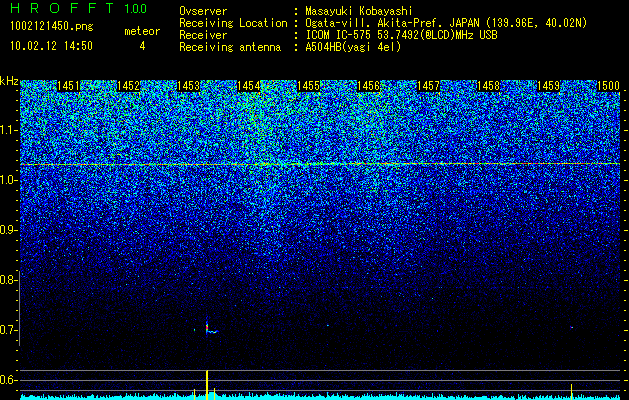Click the antenna text A504HB(yagi 4el)
The height and width of the screenshot is (400, 629).
click(x=353, y=47)
